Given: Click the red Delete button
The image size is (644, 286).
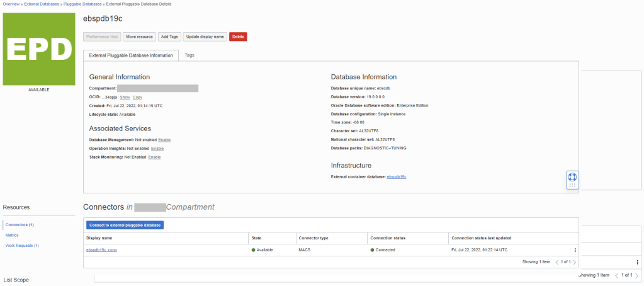Looking at the screenshot, I should coord(238,37).
